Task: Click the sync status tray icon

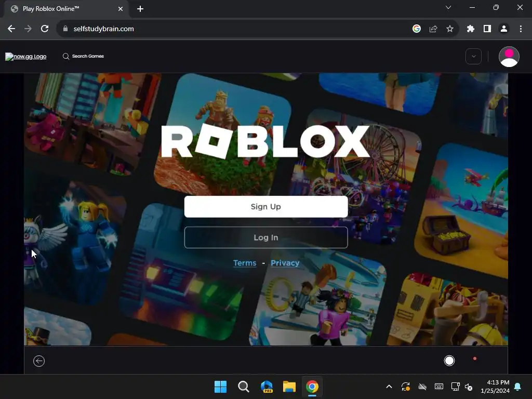Action: pos(405,387)
